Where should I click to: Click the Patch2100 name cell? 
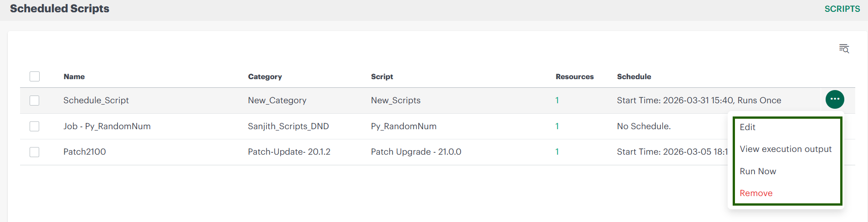[85, 152]
